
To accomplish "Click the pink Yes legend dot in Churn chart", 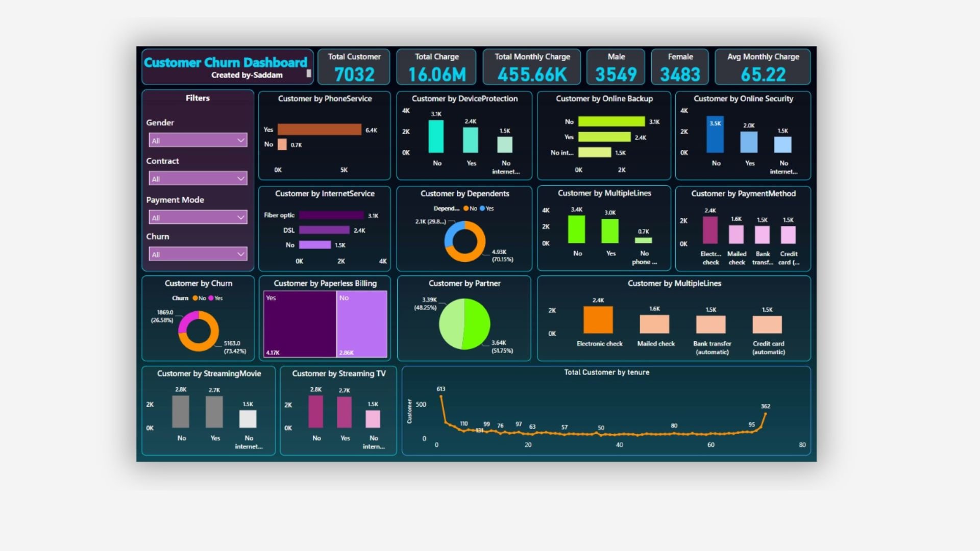I will coord(211,298).
